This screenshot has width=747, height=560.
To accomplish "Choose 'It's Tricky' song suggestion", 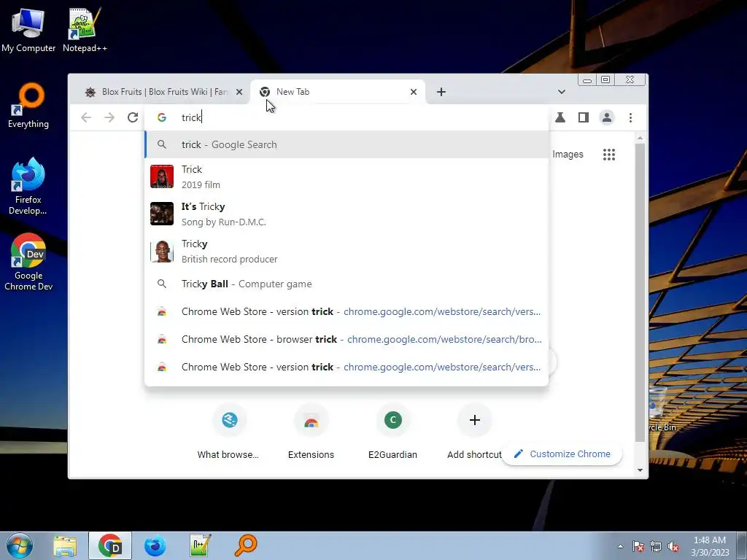I will pos(347,214).
